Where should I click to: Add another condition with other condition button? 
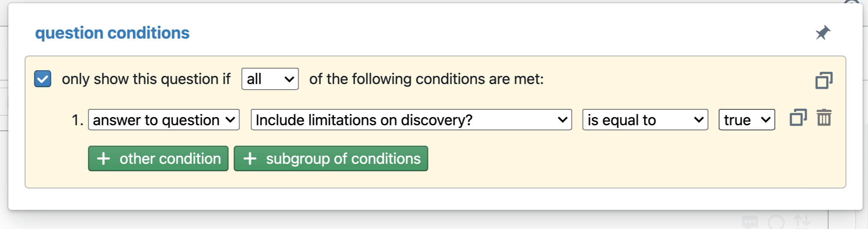158,159
